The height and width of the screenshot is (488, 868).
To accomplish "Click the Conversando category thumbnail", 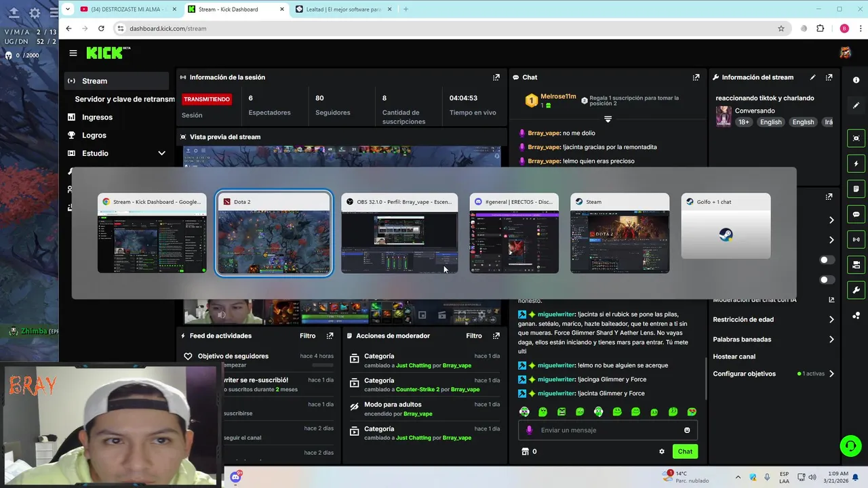I will pyautogui.click(x=724, y=115).
